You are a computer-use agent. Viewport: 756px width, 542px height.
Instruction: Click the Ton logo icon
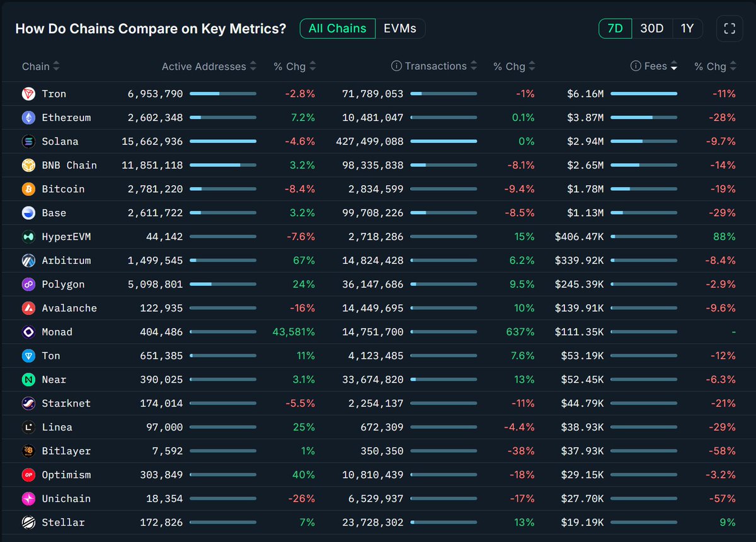pyautogui.click(x=28, y=356)
